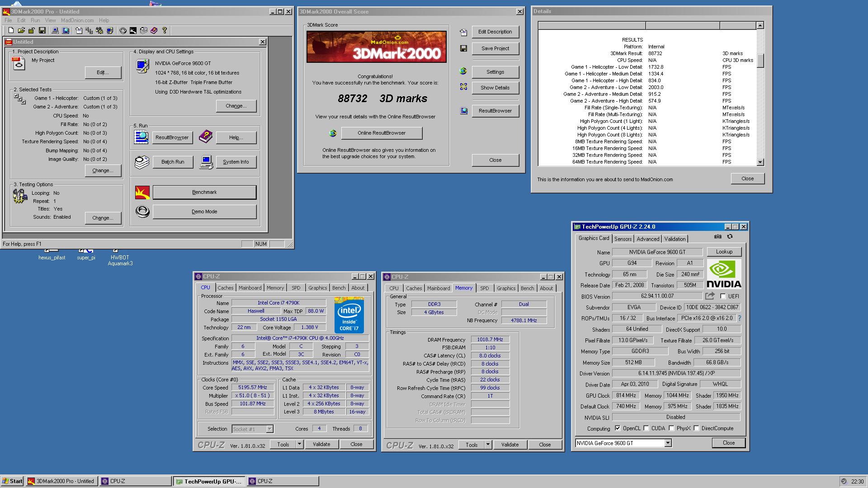Open the MadOnion.com menu
This screenshot has height=488, width=868.
coord(77,20)
